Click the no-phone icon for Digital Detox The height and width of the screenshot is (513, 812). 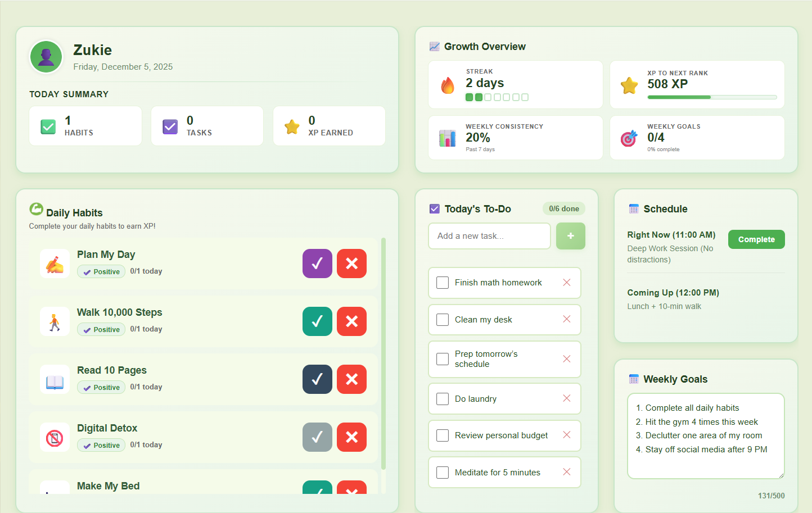(55, 437)
